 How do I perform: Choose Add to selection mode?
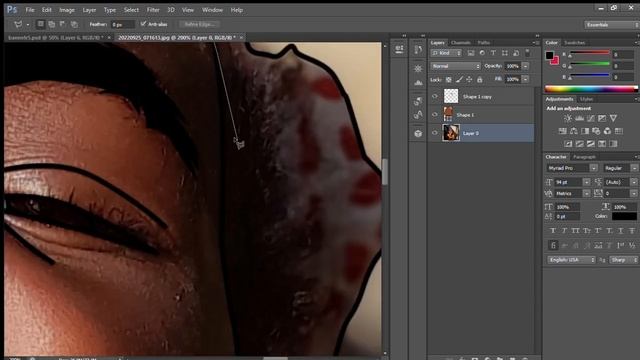point(52,24)
